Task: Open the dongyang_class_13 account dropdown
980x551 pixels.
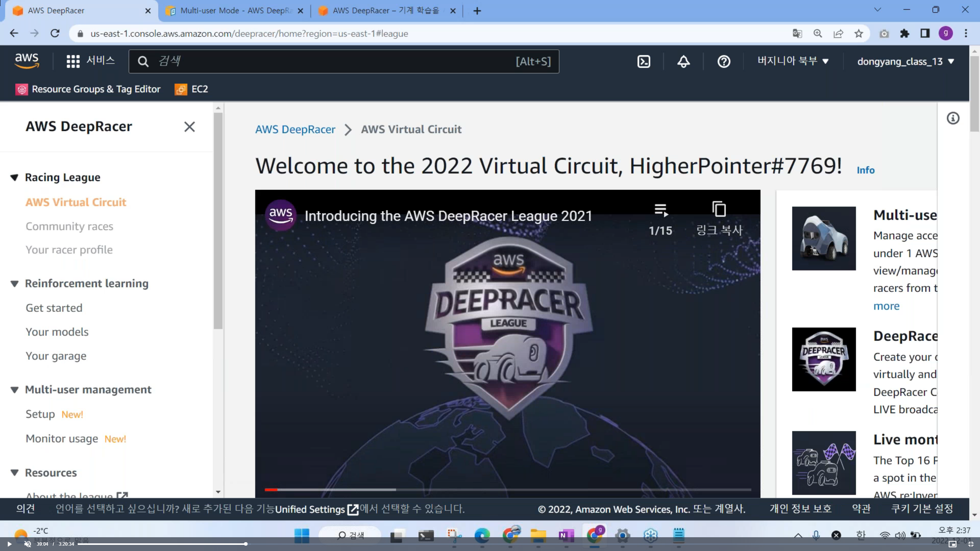Action: pos(905,62)
